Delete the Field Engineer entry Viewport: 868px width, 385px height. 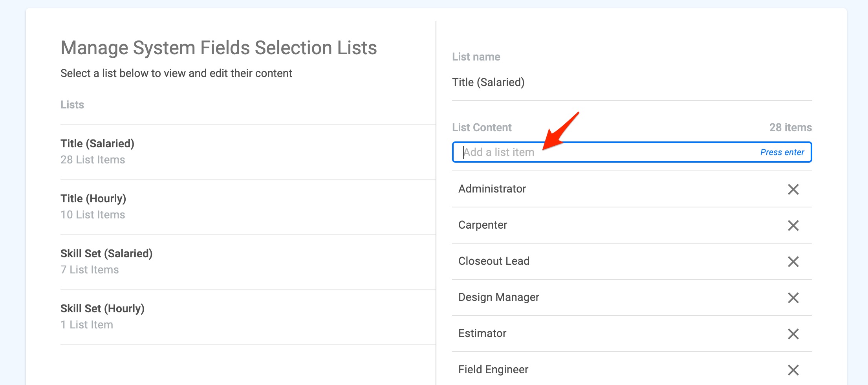[793, 370]
